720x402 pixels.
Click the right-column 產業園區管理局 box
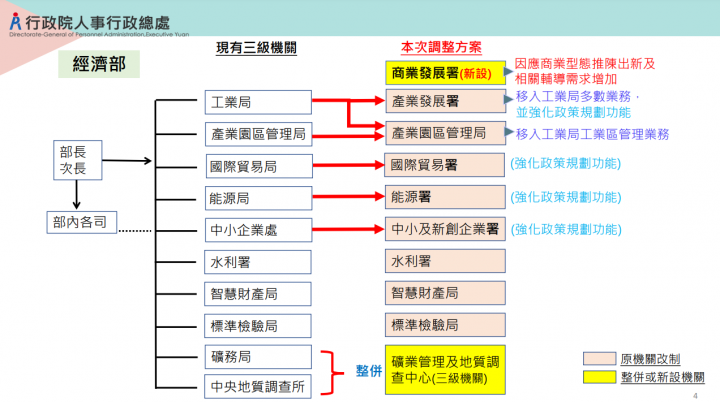(x=445, y=133)
